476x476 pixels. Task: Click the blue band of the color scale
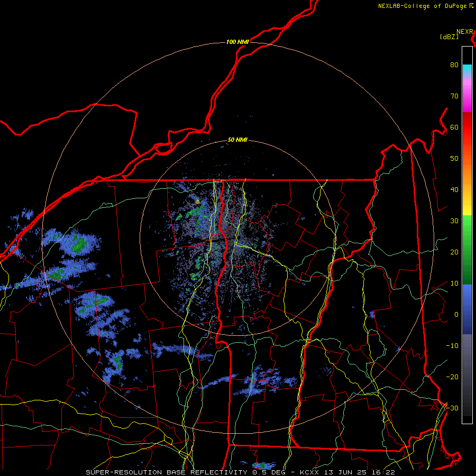[467, 309]
